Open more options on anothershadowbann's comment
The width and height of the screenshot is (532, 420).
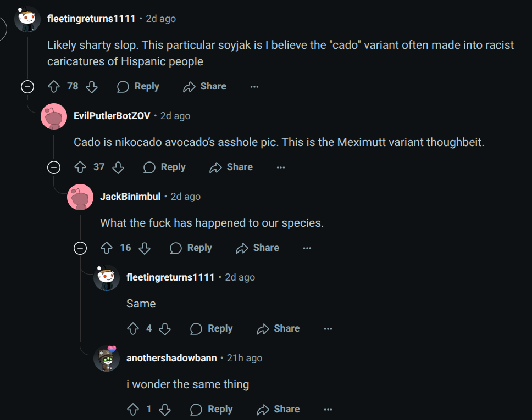tap(328, 409)
